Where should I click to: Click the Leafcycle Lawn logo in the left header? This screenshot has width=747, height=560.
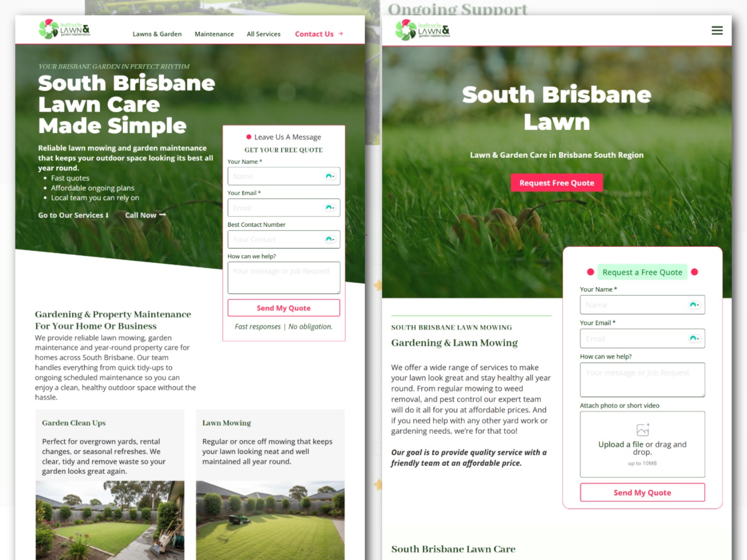64,29
